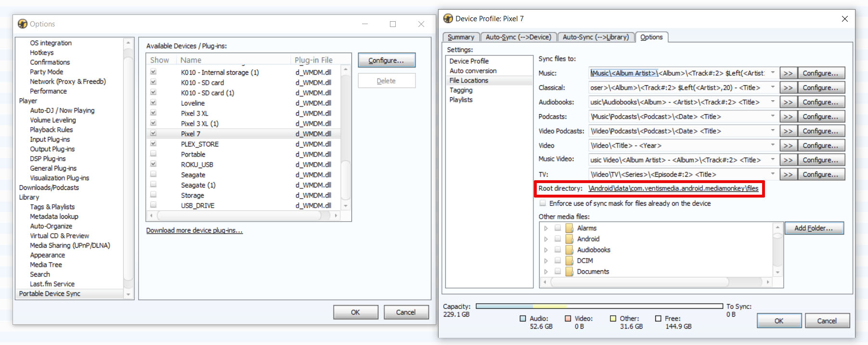
Task: Open Download more device plug-ins link
Action: click(x=194, y=230)
